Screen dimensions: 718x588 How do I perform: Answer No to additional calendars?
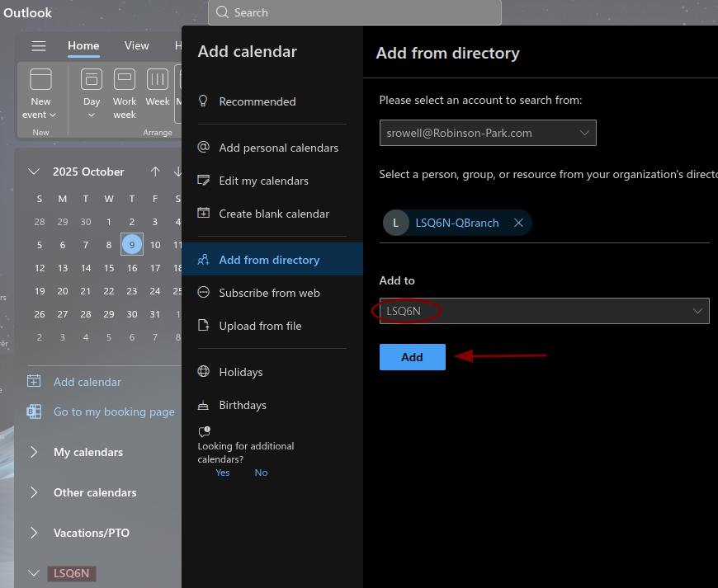pyautogui.click(x=261, y=473)
